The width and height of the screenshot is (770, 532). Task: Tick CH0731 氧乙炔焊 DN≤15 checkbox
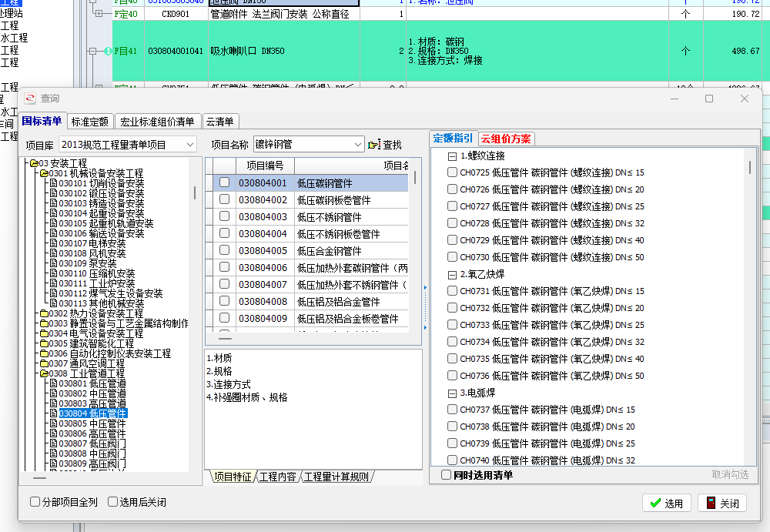coord(452,290)
